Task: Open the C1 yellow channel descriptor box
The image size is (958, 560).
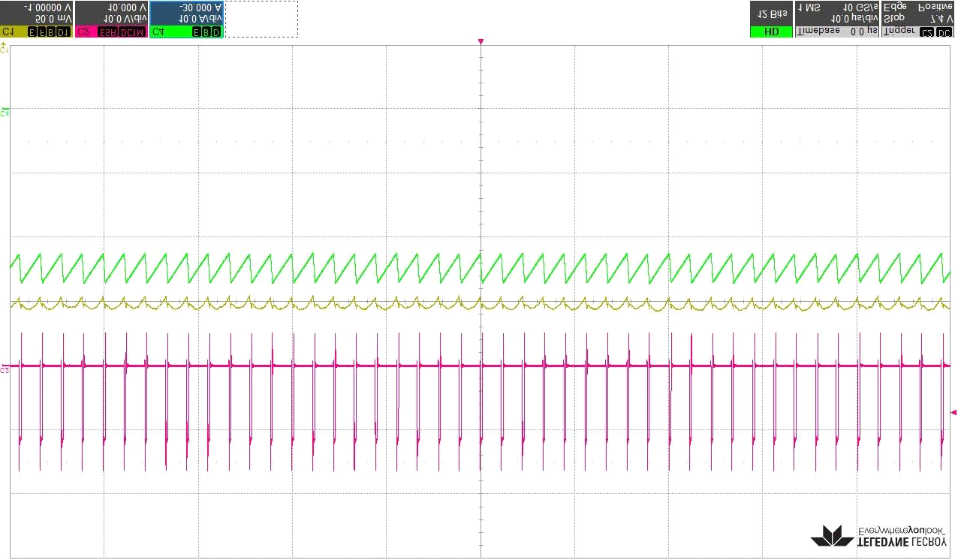Action: (36, 19)
